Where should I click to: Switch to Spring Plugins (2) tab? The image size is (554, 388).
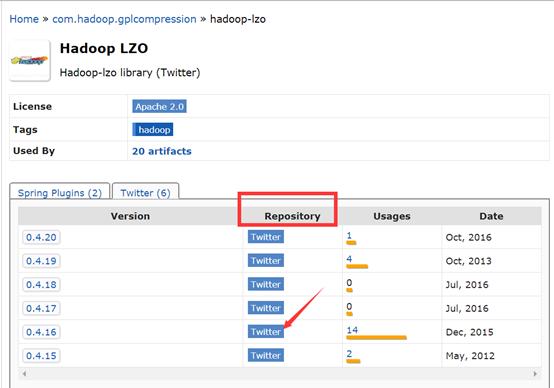[60, 193]
